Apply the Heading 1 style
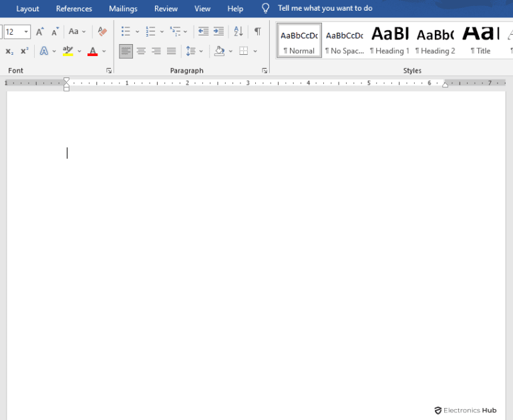The width and height of the screenshot is (513, 420). 389,40
